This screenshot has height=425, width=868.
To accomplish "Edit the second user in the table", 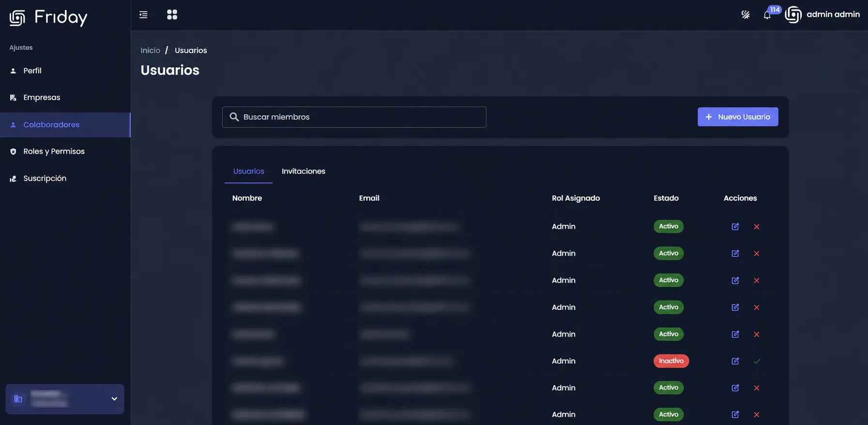I will [735, 253].
